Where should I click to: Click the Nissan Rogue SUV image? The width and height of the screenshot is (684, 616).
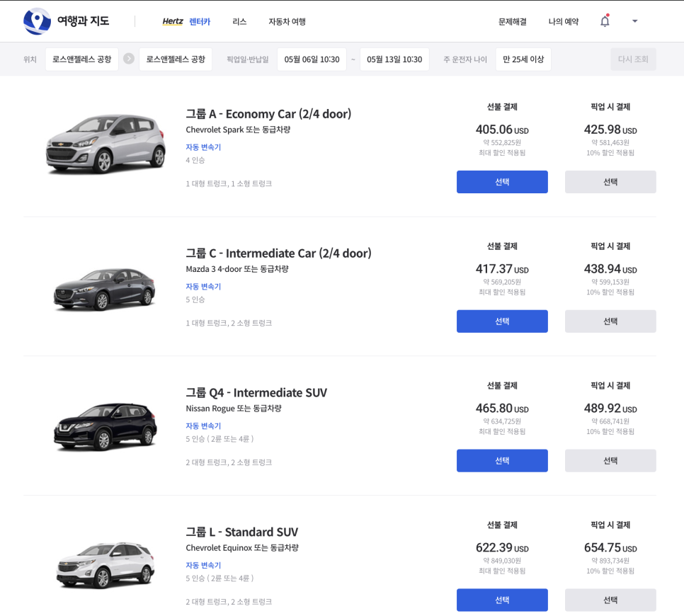(106, 426)
